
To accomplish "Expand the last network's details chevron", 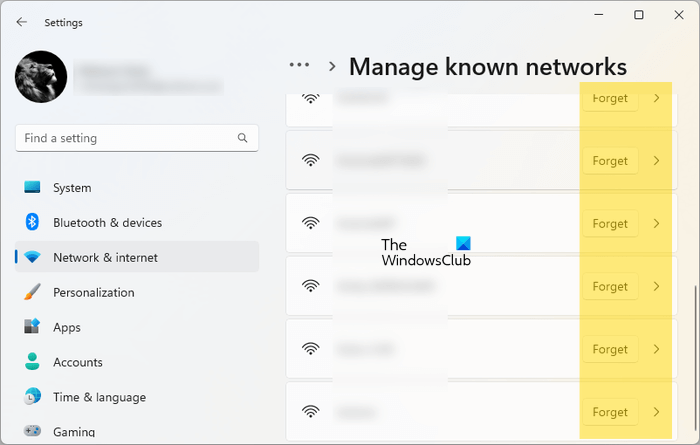I will pos(656,412).
